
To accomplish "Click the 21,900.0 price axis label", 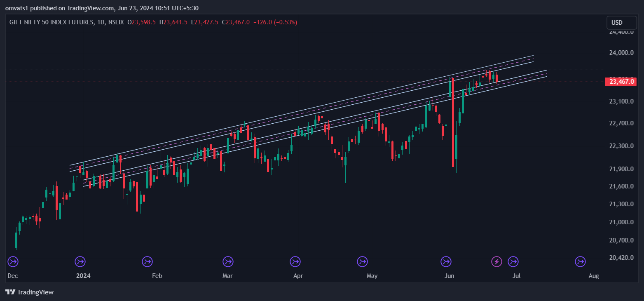I will pyautogui.click(x=621, y=169).
